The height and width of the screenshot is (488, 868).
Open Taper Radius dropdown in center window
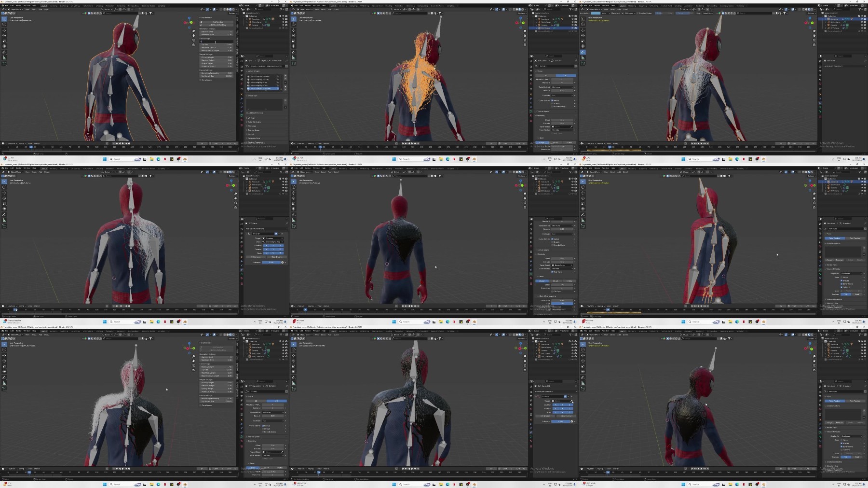pos(562,268)
